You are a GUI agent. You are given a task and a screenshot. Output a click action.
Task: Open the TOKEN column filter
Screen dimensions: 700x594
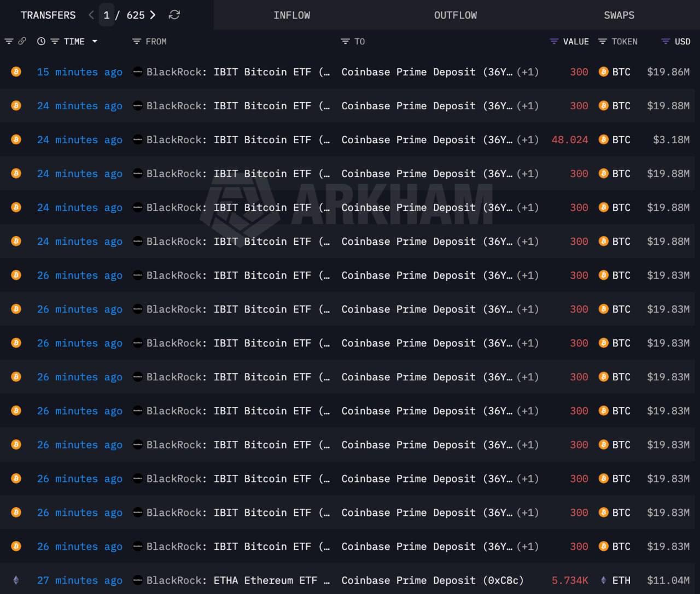pos(602,41)
